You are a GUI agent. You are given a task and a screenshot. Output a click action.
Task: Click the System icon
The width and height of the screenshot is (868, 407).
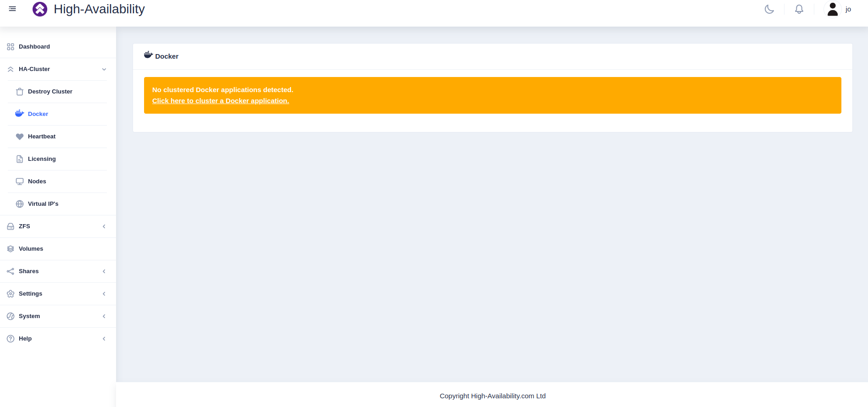(11, 316)
